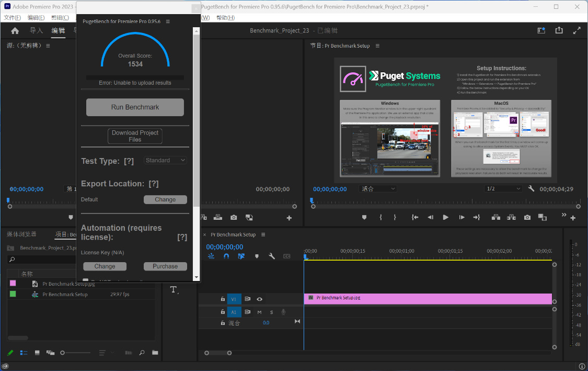Viewport: 588px width, 371px height.
Task: Click the pink label swatch for Setup.jpg
Action: pos(13,284)
